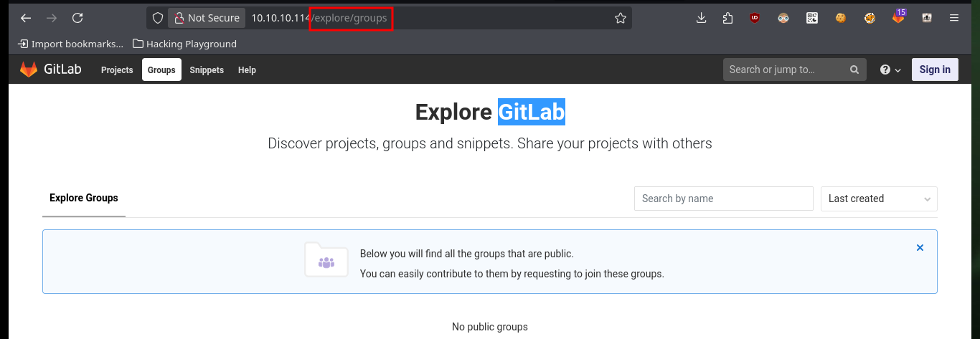Select the Projects navigation item

click(x=117, y=70)
